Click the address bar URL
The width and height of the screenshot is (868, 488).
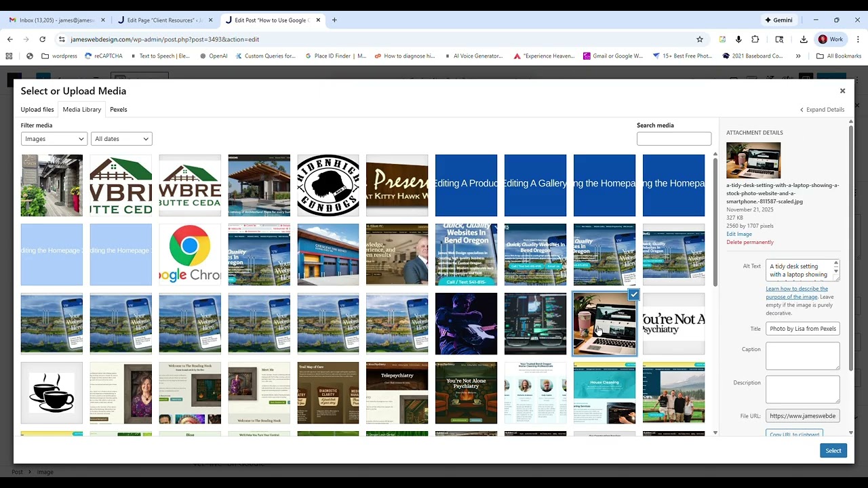click(x=165, y=39)
